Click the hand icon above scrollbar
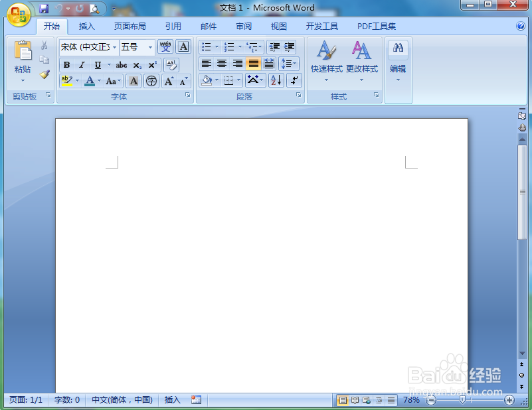 point(522,127)
